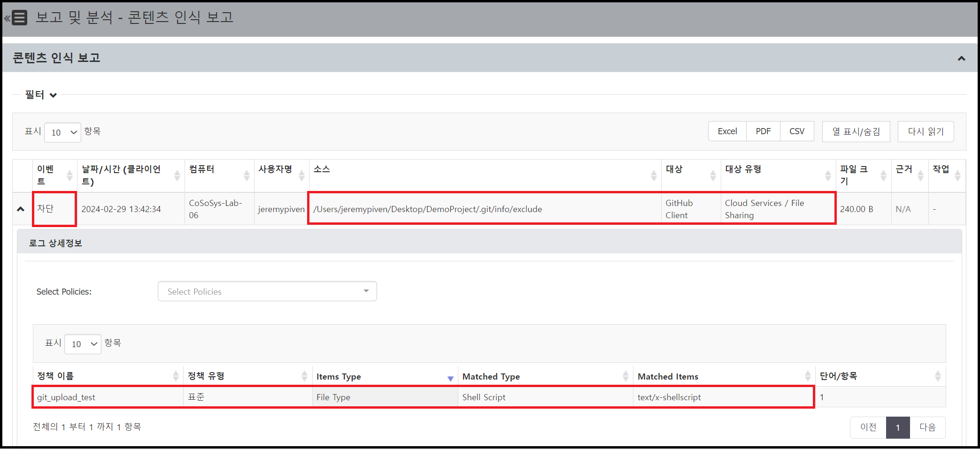Collapse the expanded log row arrow
The height and width of the screenshot is (449, 980).
[x=21, y=209]
